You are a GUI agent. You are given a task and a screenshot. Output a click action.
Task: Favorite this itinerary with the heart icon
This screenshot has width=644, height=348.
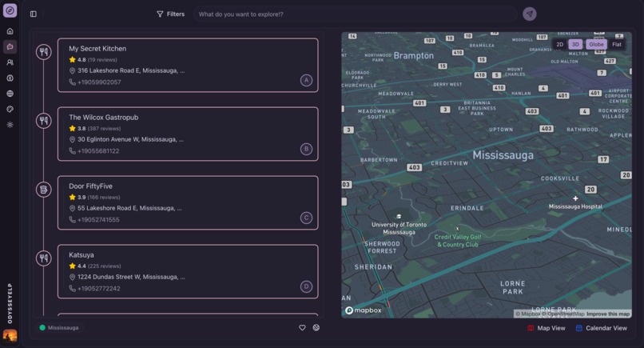[x=302, y=328]
